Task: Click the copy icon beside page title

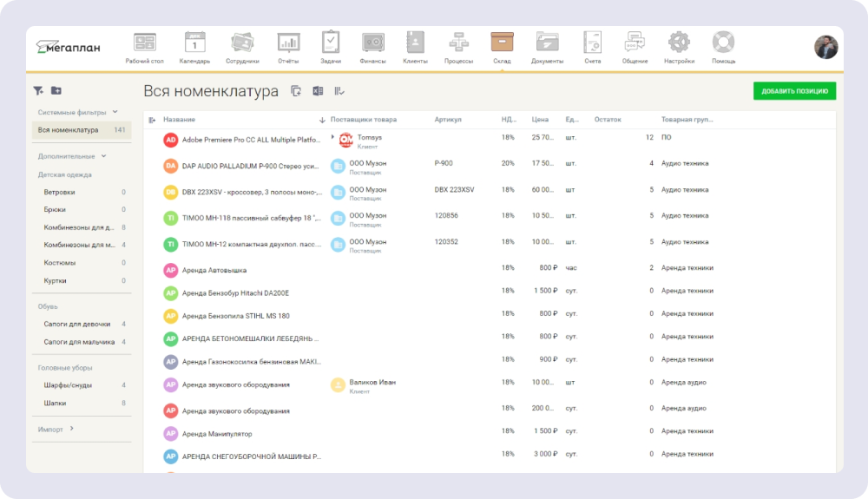Action: (x=296, y=91)
